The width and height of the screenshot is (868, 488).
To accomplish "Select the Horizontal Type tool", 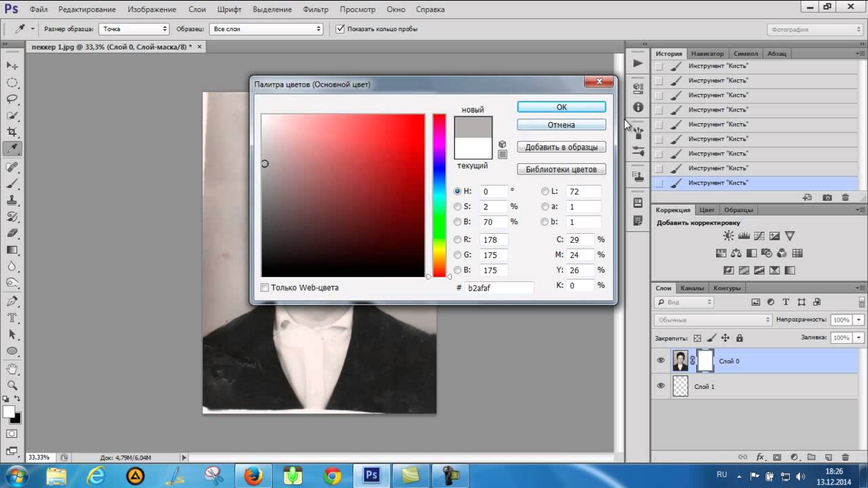I will [x=12, y=317].
